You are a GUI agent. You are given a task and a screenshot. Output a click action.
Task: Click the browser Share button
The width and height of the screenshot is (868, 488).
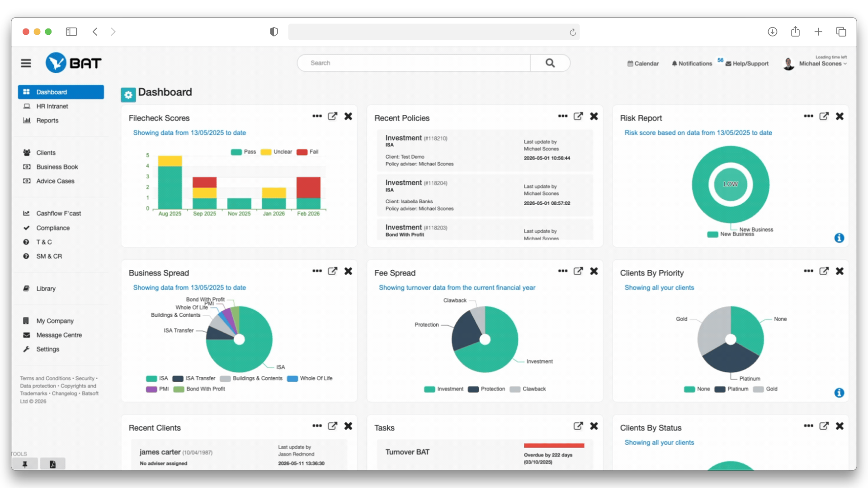pyautogui.click(x=795, y=32)
